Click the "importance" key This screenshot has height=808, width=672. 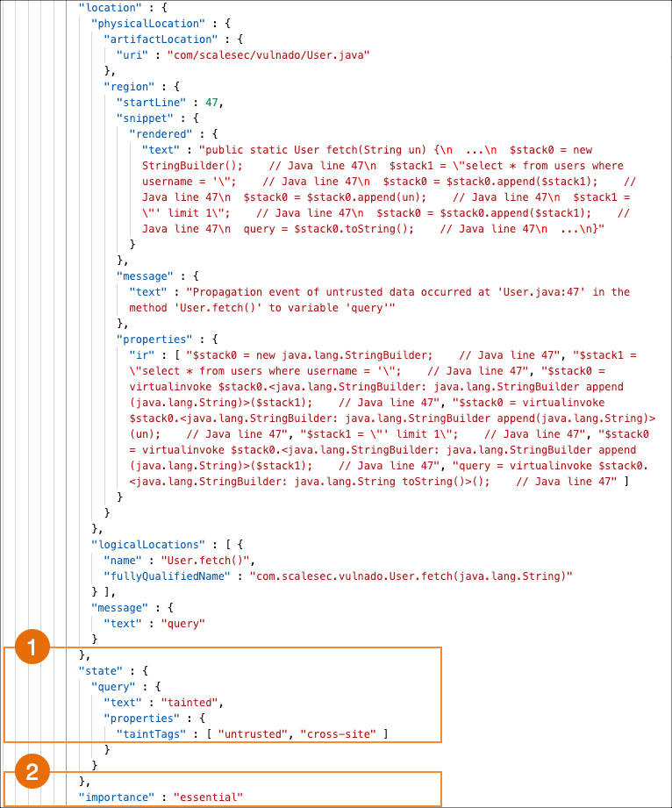118,797
